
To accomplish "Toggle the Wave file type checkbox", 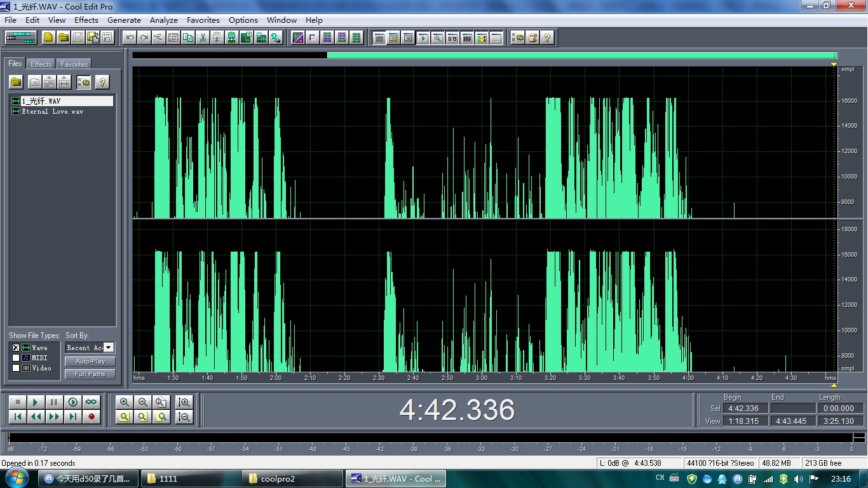I will (x=16, y=348).
